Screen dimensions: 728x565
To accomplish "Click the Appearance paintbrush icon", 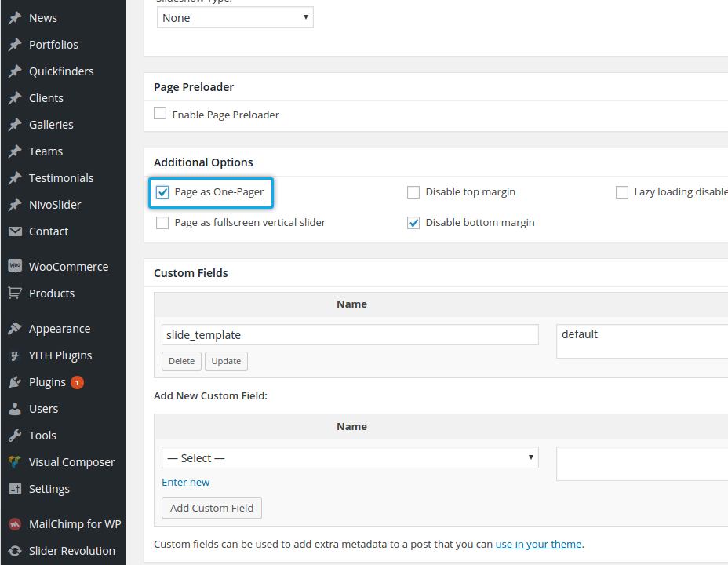I will click(15, 329).
